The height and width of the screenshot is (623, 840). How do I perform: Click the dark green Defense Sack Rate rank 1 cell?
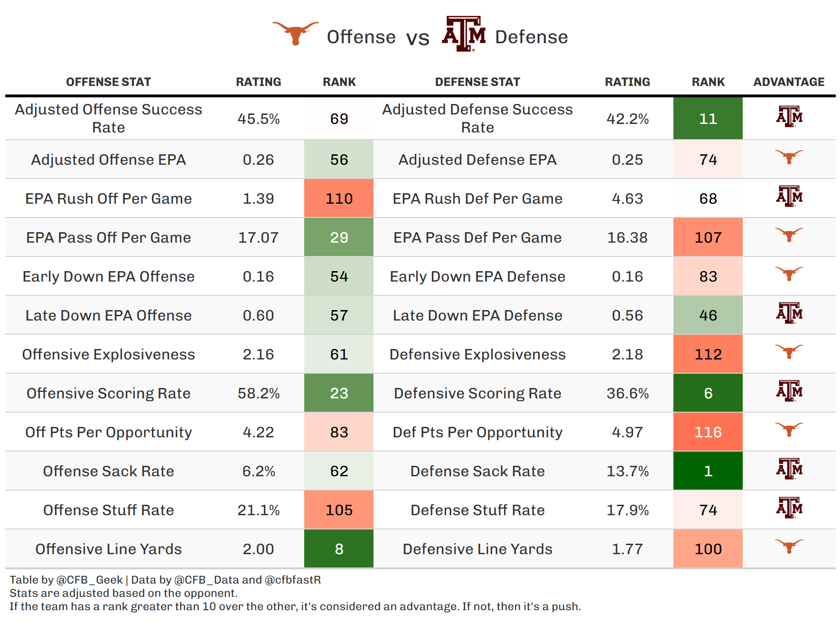[708, 471]
